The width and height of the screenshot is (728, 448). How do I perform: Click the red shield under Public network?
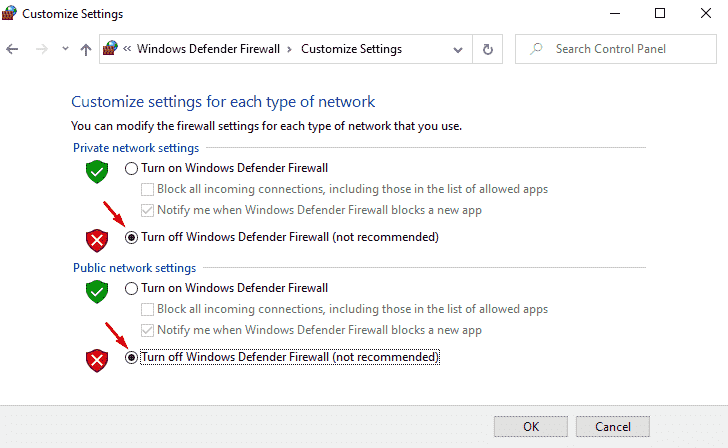97,359
